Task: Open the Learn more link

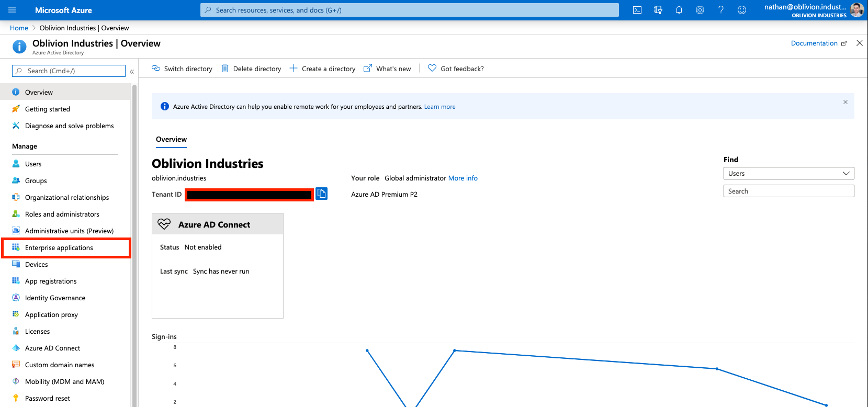Action: click(439, 107)
